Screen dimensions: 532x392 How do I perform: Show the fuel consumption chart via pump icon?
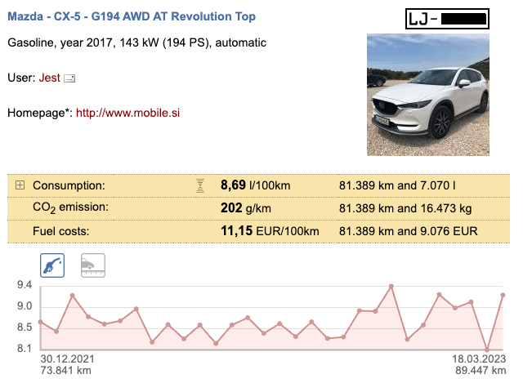52,265
